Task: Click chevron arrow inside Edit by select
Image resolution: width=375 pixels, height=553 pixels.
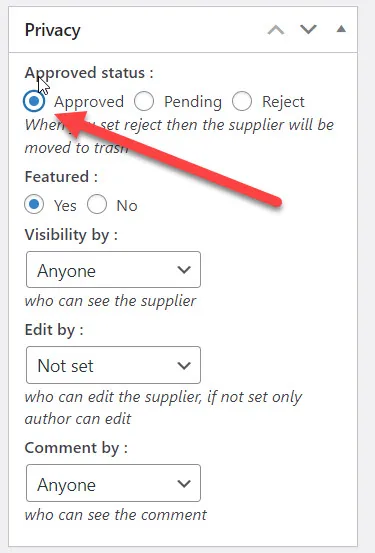Action: click(x=184, y=365)
